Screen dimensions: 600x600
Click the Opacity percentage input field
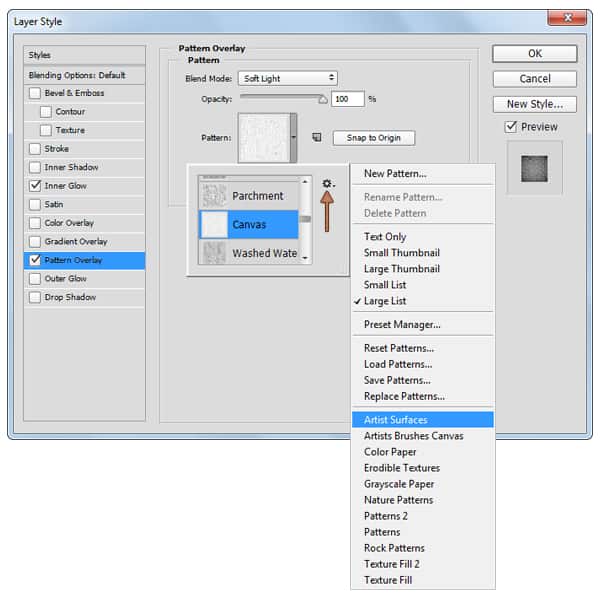pyautogui.click(x=348, y=99)
